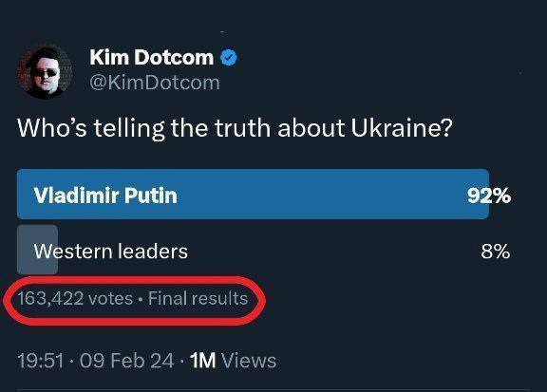Click the 09 Feb 24 date
The image size is (547, 392).
pyautogui.click(x=126, y=361)
